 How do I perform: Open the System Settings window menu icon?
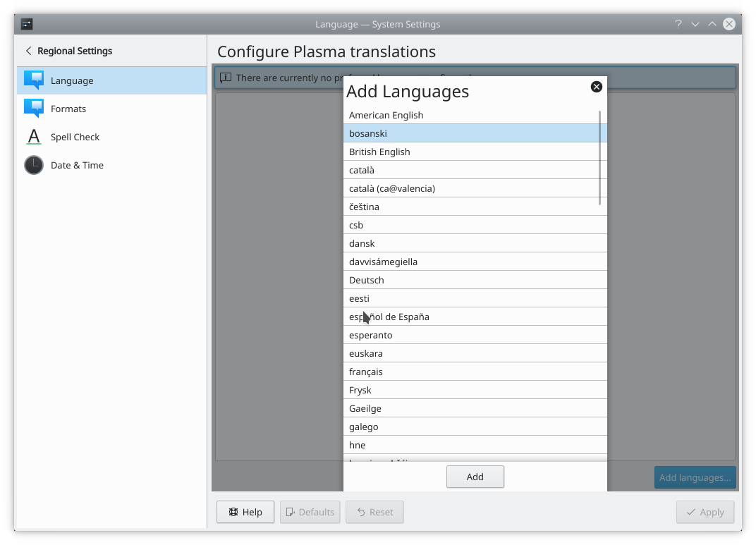pos(27,24)
